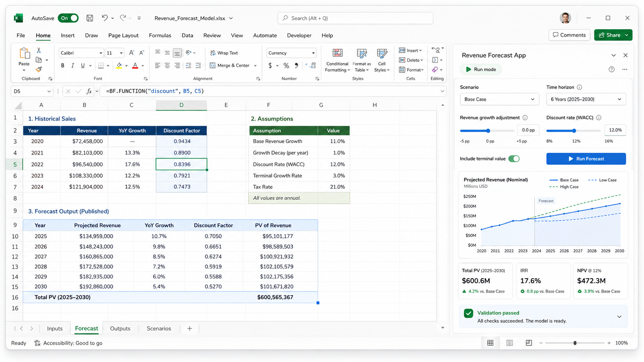The height and width of the screenshot is (362, 644).
Task: Click the Fill Color bucket icon
Action: tap(119, 66)
